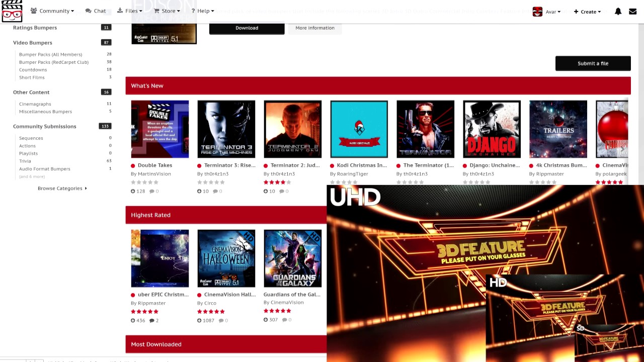Open the Files dropdown menu

(x=130, y=11)
